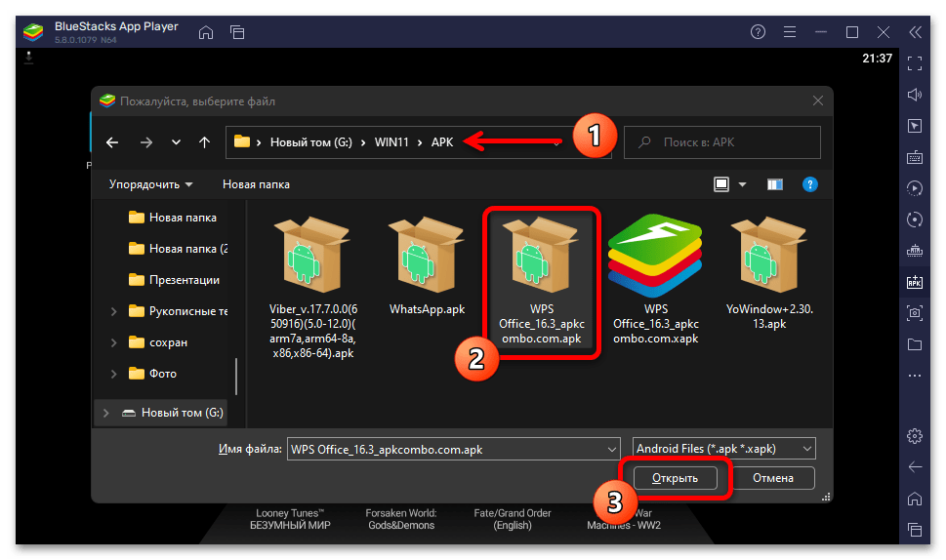The height and width of the screenshot is (560, 946).
Task: Click WIN11 in address breadcrumb
Action: tap(391, 142)
